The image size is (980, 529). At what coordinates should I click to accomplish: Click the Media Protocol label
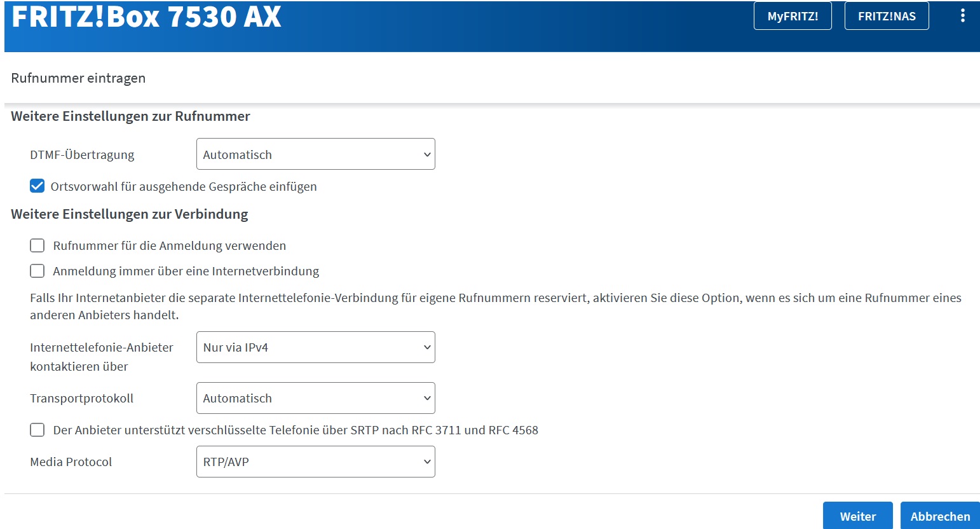click(x=71, y=462)
